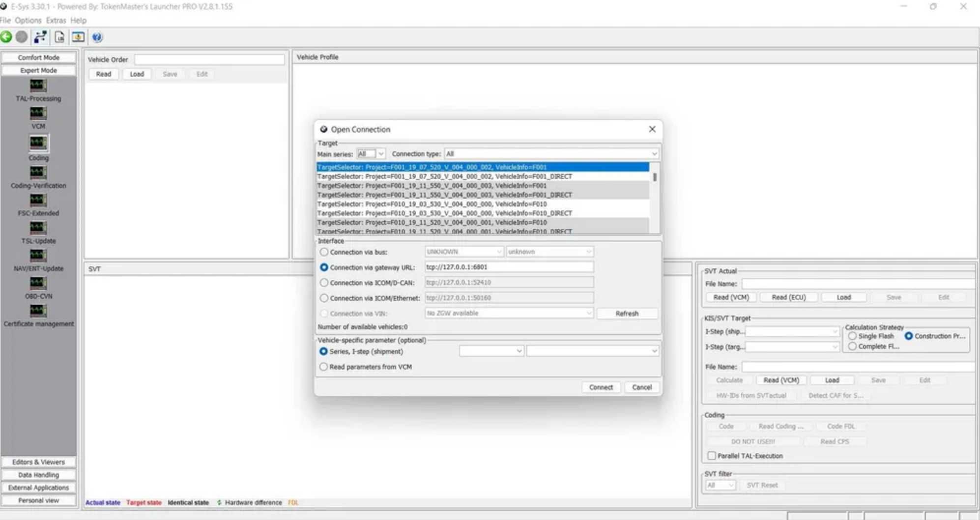Open the NAV/ENT-Update module icon
The image size is (980, 520).
click(x=38, y=256)
